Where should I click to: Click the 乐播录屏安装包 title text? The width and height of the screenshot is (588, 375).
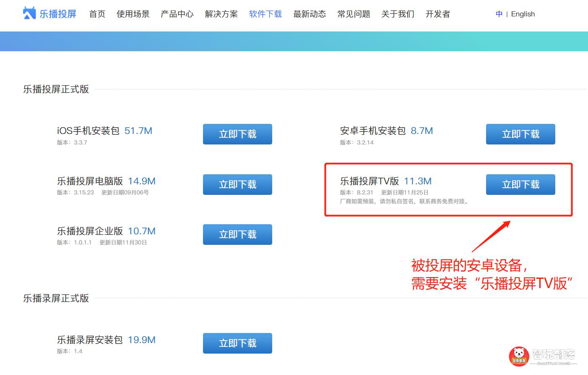90,340
